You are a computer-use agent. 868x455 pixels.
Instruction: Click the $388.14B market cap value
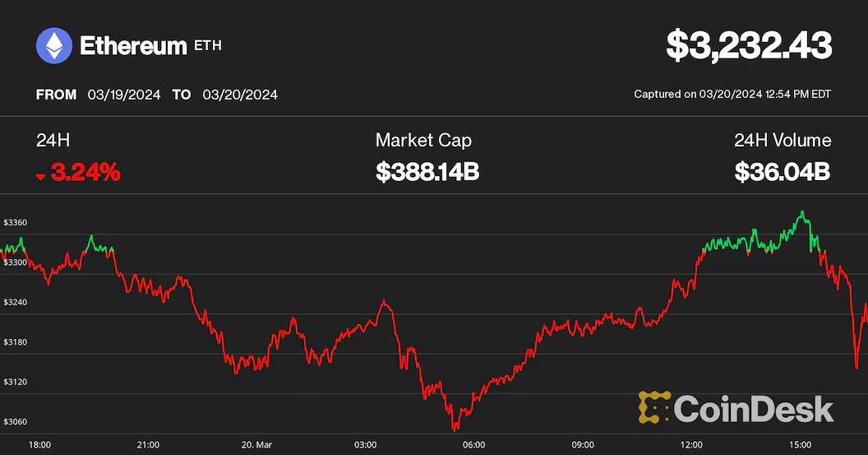(427, 172)
